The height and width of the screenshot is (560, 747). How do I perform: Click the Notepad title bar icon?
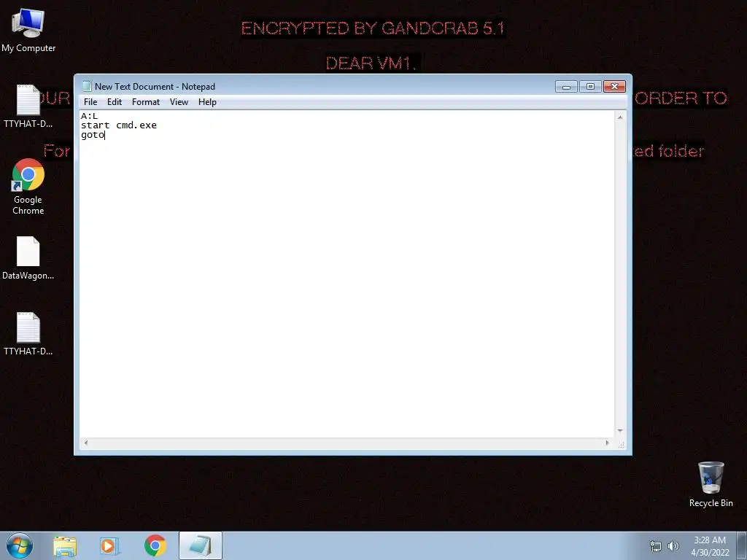tap(87, 86)
